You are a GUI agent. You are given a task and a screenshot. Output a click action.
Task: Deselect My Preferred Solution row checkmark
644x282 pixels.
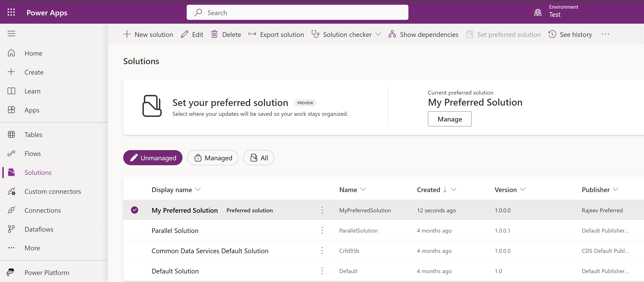click(x=135, y=210)
